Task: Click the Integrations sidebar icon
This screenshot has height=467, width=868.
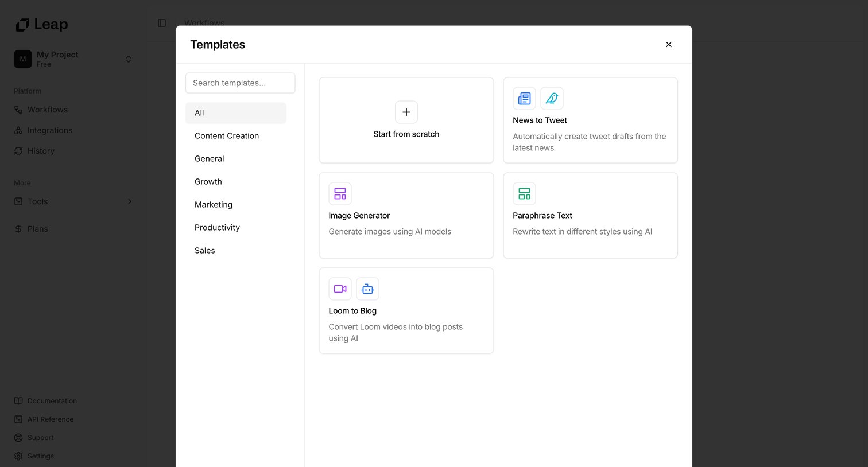Action: (x=18, y=130)
